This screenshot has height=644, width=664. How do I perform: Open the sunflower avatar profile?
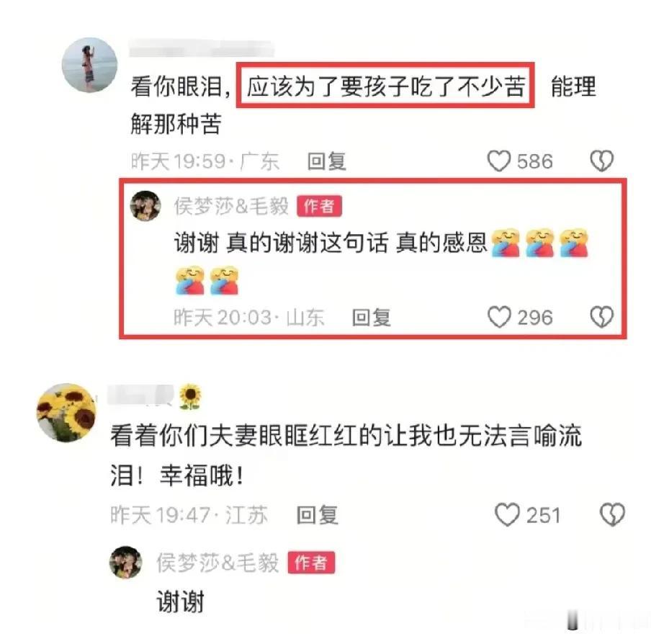coord(67,413)
